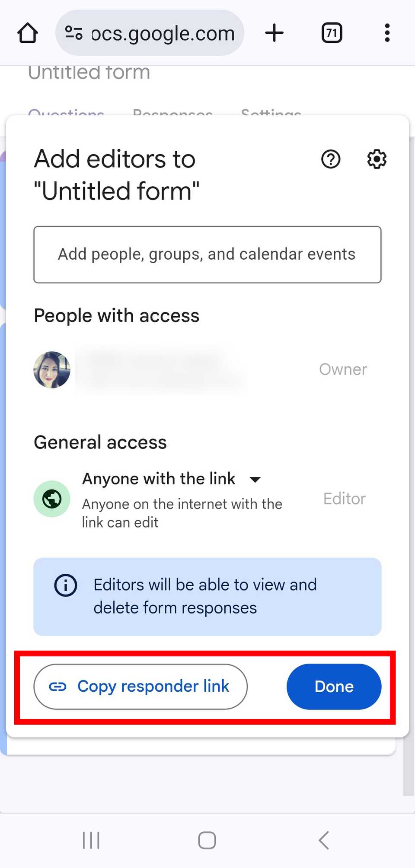Image resolution: width=415 pixels, height=868 pixels.
Task: Click the site permissions icon in address bar
Action: [74, 32]
